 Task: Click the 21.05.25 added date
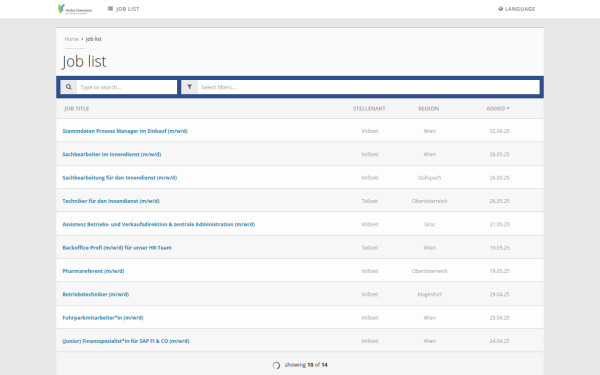(x=500, y=224)
